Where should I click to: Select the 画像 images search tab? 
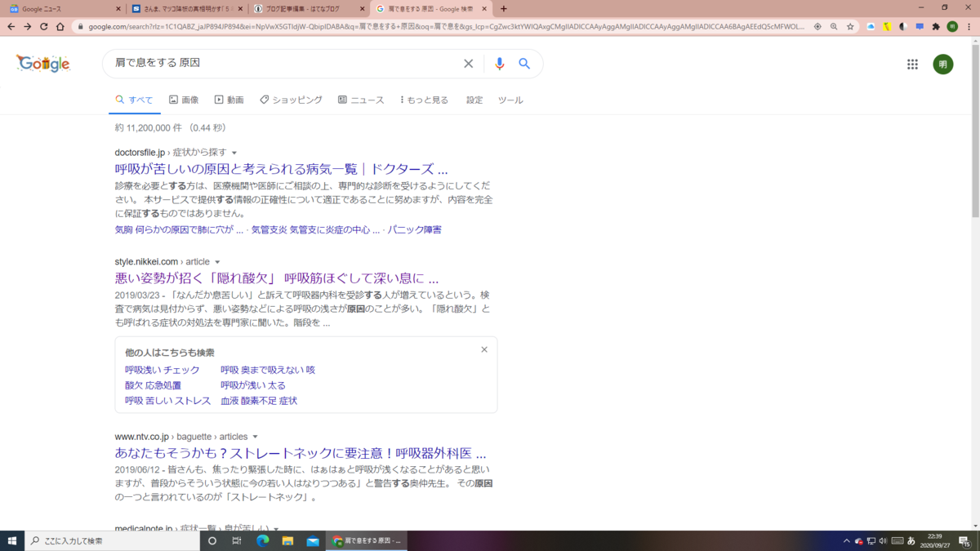(184, 100)
